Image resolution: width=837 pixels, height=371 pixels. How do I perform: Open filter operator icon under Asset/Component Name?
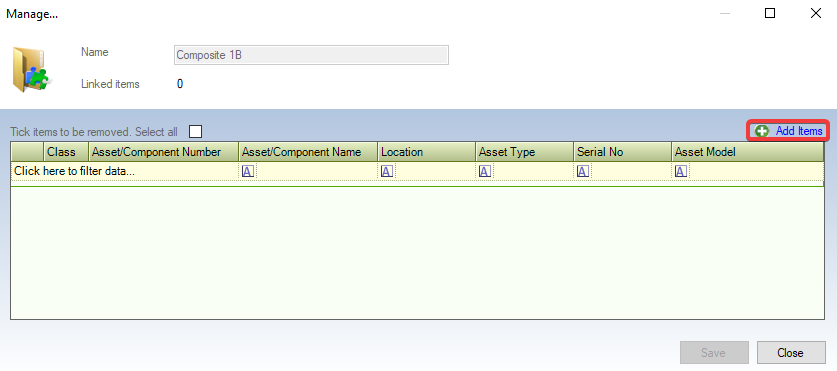pos(248,171)
